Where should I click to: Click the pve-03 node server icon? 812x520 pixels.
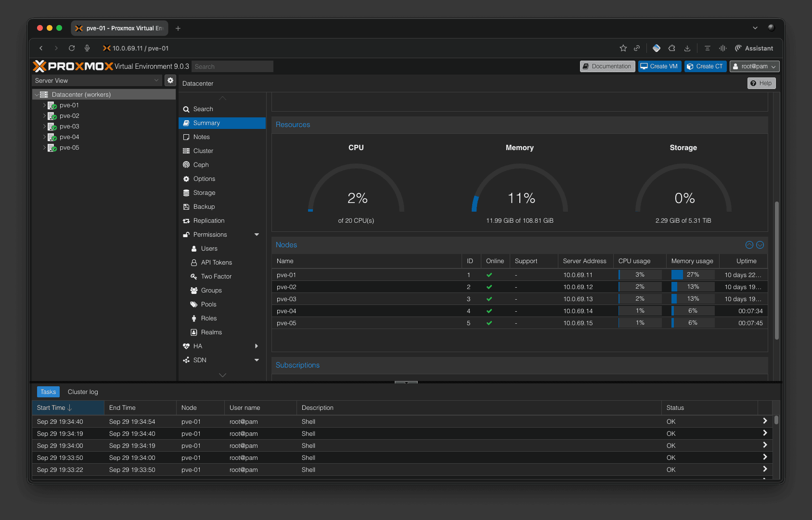pos(52,127)
